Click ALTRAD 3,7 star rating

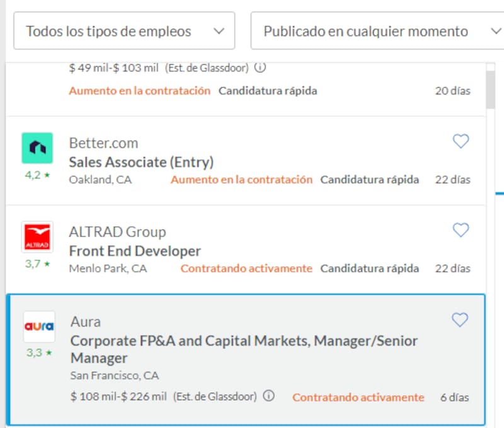[37, 263]
